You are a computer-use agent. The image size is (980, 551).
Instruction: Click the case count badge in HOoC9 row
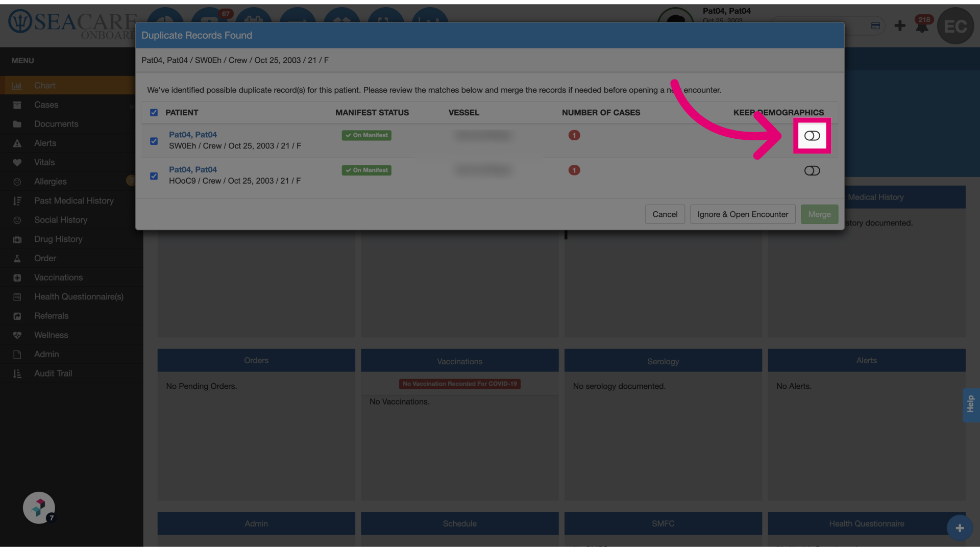click(574, 170)
